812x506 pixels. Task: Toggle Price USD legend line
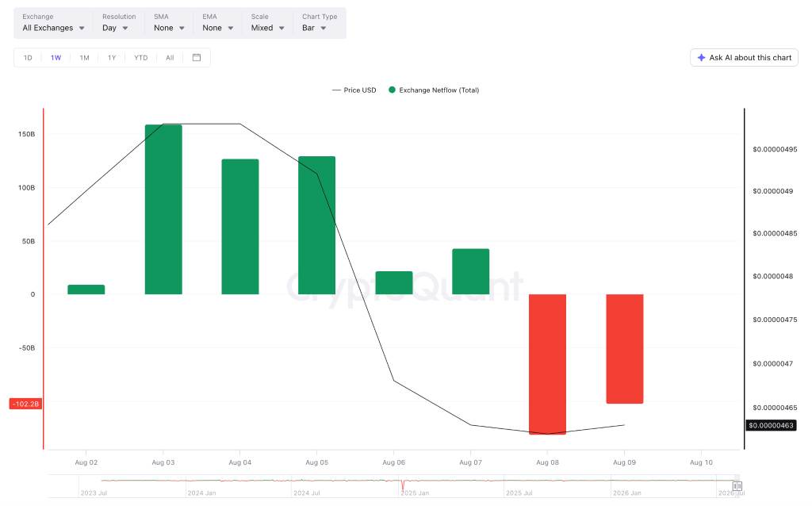(336, 90)
